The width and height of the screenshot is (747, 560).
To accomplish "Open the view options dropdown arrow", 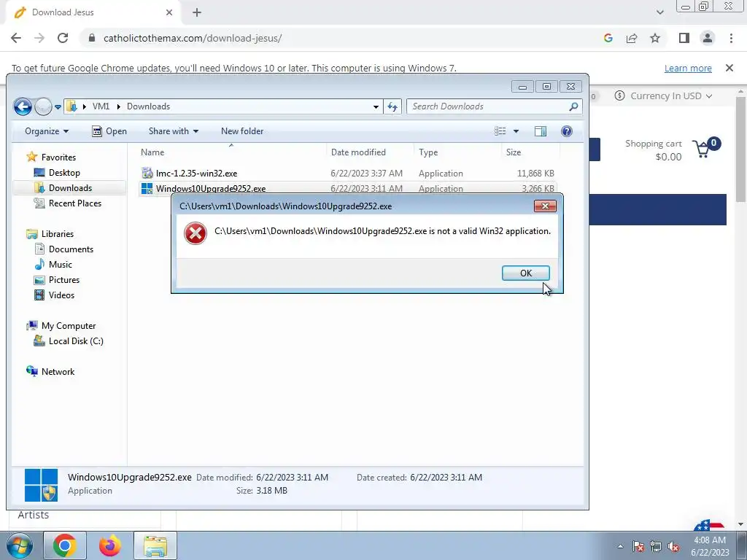I will pyautogui.click(x=516, y=131).
